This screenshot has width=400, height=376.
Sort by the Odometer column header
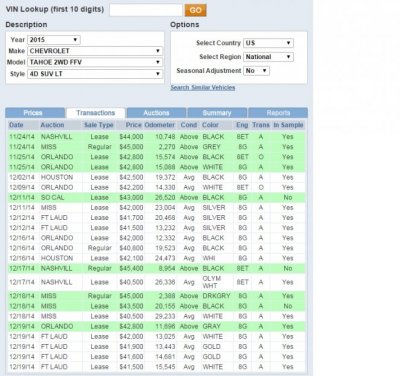point(160,125)
